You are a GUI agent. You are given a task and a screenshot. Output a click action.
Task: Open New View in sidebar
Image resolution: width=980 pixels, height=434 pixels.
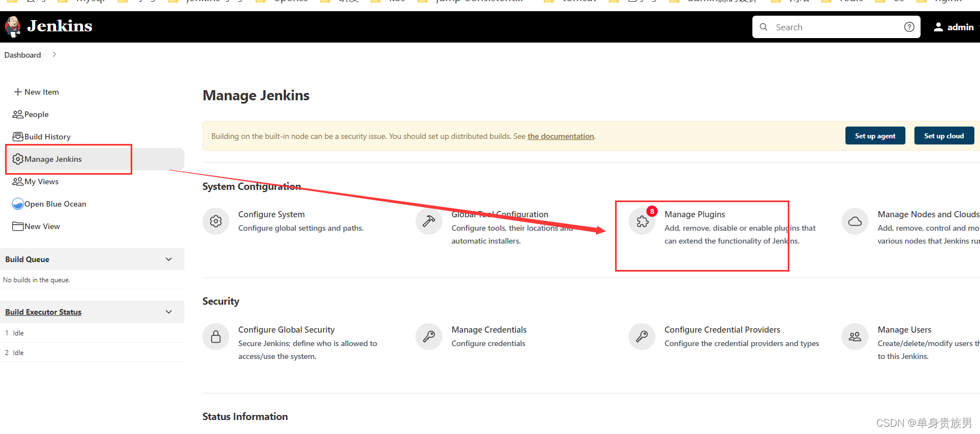42,226
